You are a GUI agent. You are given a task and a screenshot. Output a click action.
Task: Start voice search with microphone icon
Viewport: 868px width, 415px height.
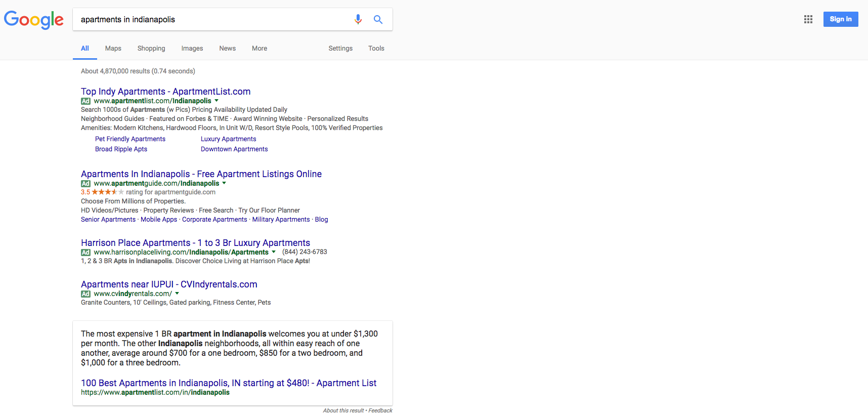[358, 19]
